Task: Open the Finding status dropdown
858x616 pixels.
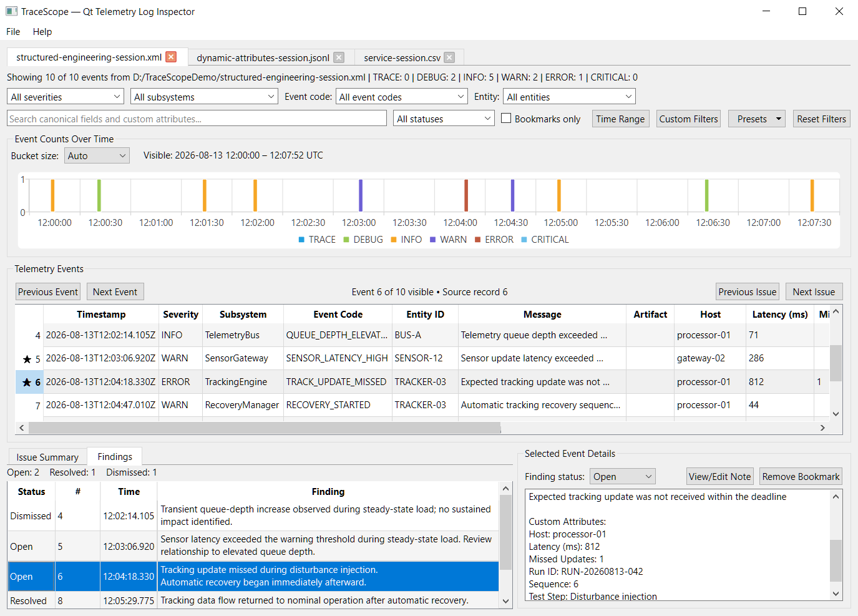Action: (622, 476)
